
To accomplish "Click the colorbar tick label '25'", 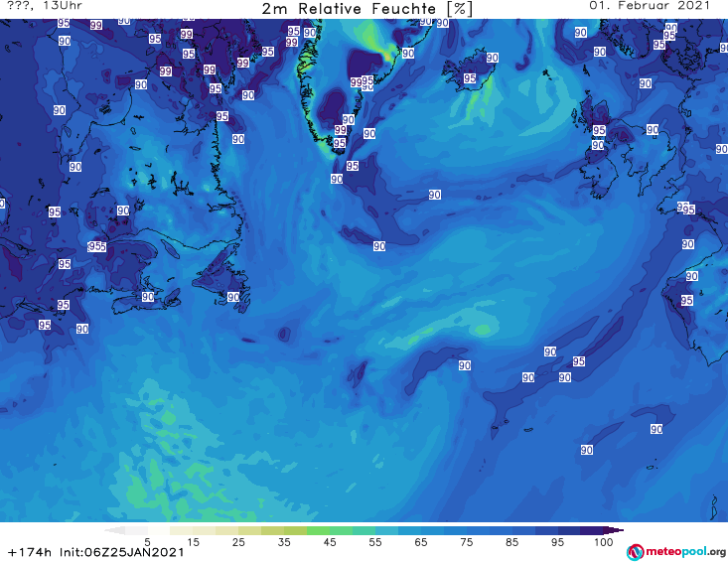I will 238,542.
